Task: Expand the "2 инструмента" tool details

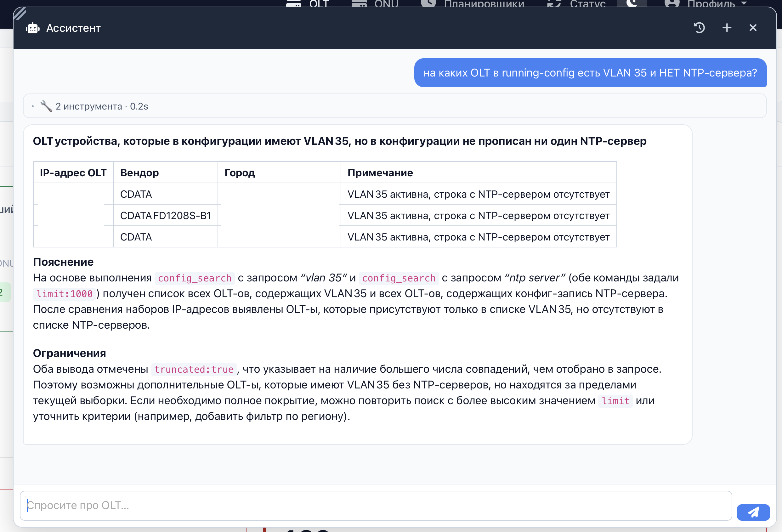Action: click(395, 106)
